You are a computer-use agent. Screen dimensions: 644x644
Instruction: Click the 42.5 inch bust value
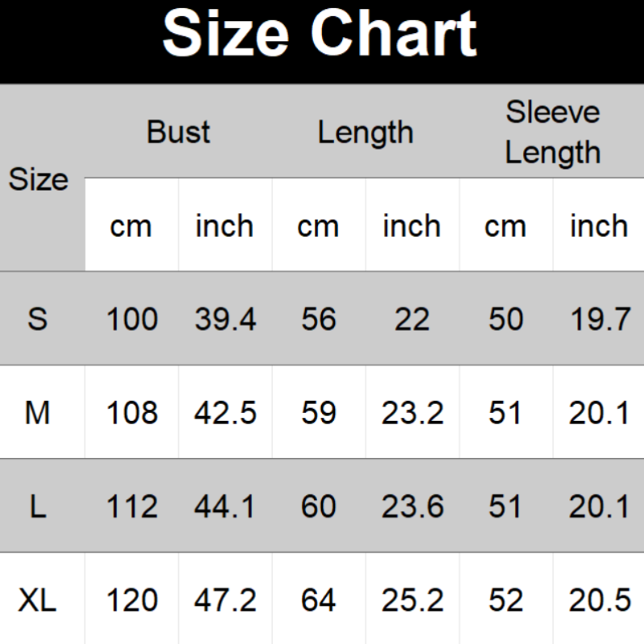225,413
